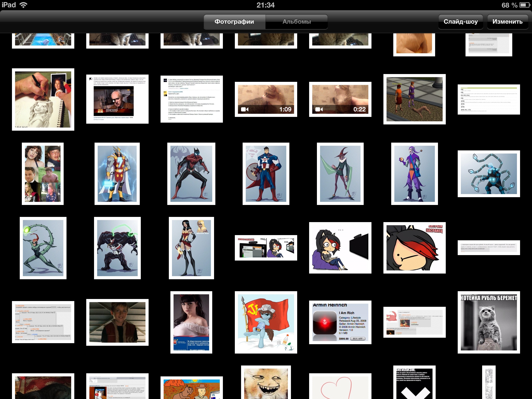Viewport: 532px width, 399px height.
Task: Open the troll face photo
Action: [266, 382]
